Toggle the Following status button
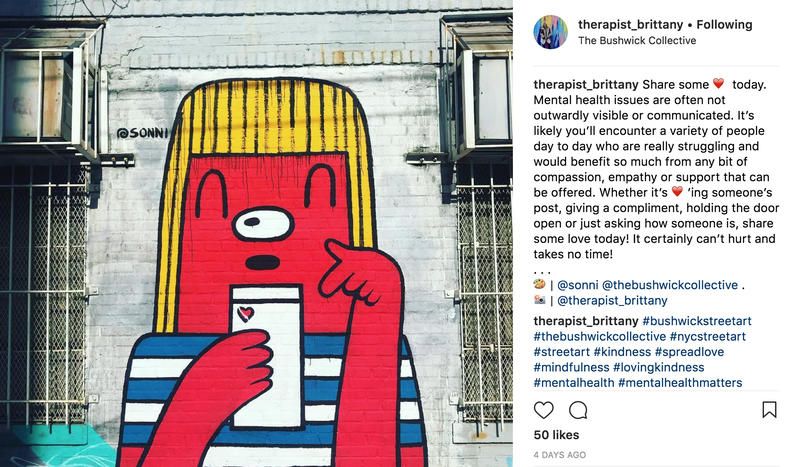This screenshot has height=467, width=800. point(724,24)
